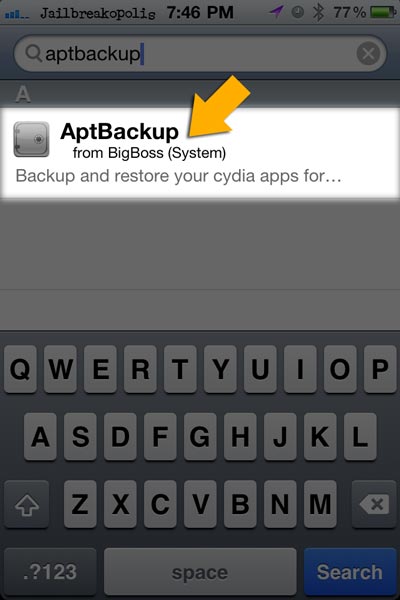
Task: Tap the battery indicator icon
Action: coord(383,12)
